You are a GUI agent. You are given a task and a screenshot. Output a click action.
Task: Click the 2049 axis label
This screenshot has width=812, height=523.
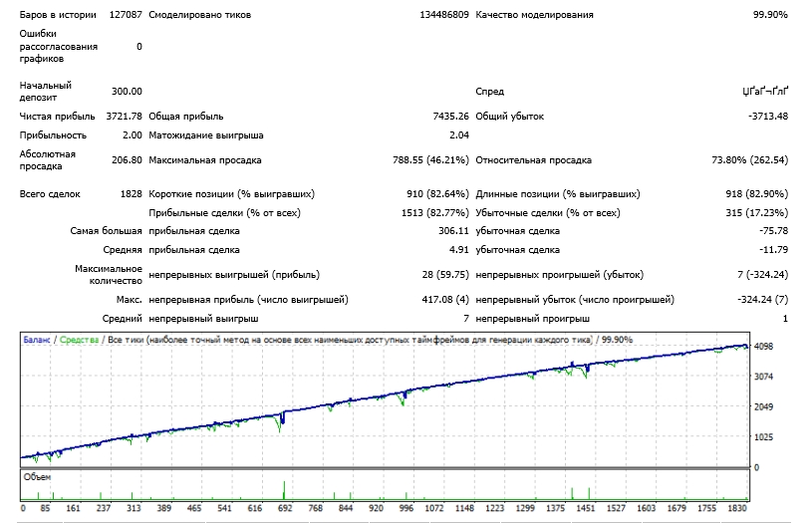coord(763,406)
